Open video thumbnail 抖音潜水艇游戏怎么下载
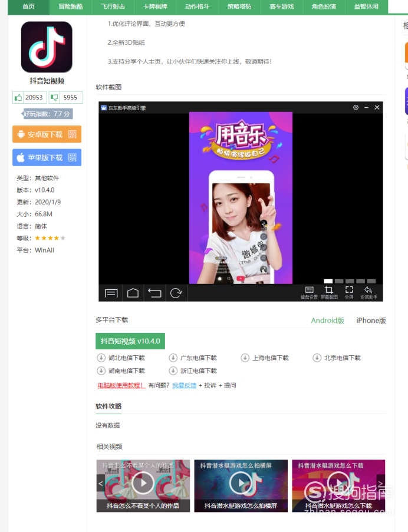408x532 pixels. [338, 486]
